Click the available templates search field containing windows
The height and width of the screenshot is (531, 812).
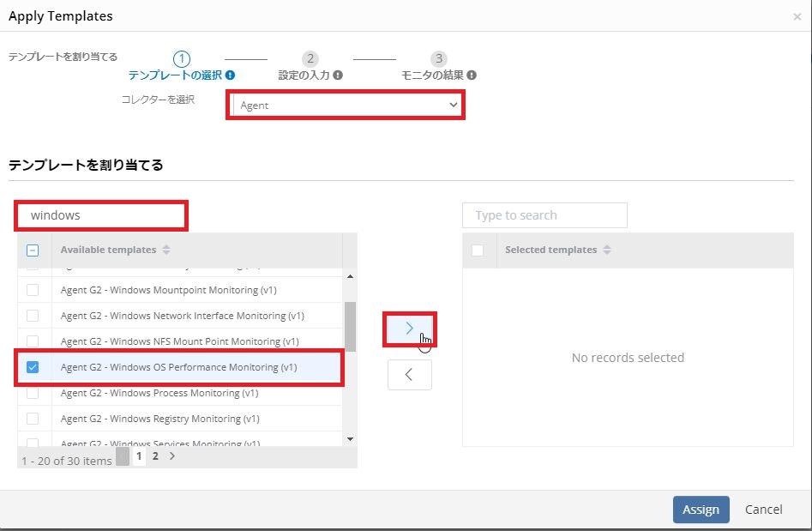(x=101, y=215)
